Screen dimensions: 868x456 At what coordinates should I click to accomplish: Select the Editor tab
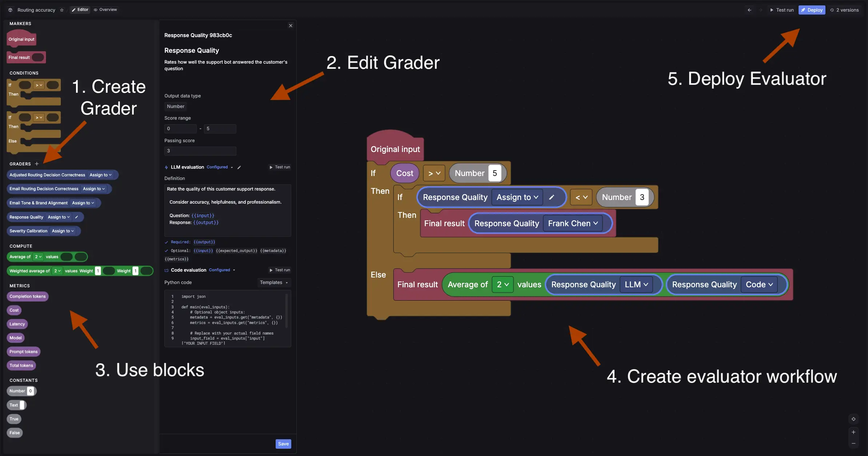(x=80, y=10)
